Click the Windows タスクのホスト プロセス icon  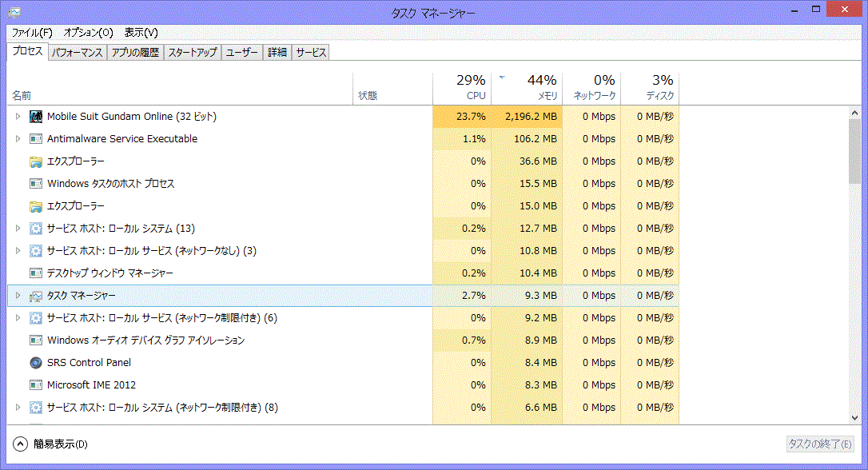tap(35, 184)
